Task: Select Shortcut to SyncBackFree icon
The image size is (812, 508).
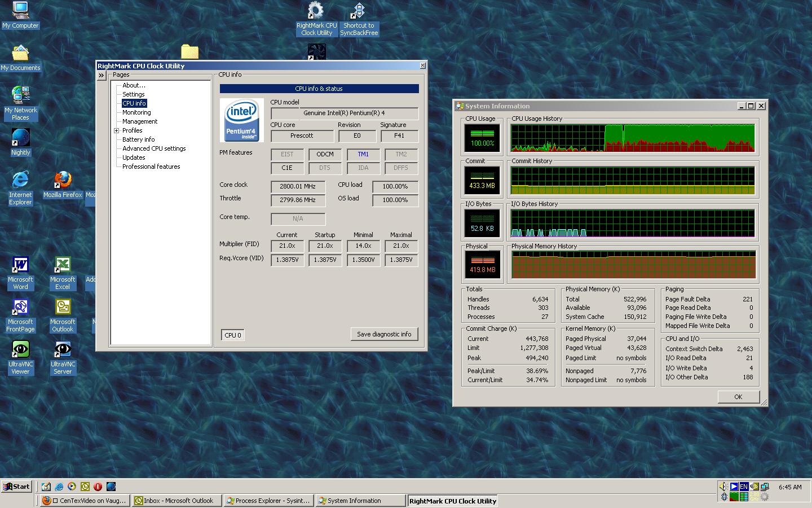Action: [359, 19]
